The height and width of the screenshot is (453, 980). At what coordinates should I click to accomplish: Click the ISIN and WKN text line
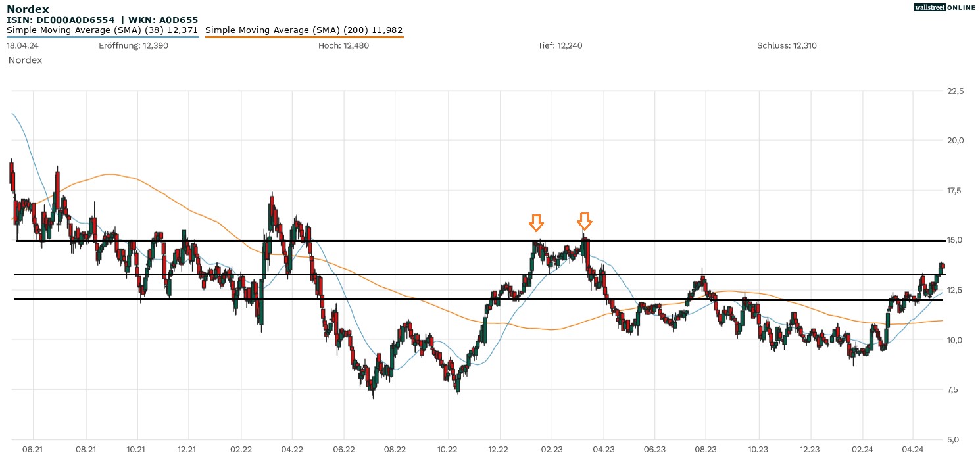102,20
